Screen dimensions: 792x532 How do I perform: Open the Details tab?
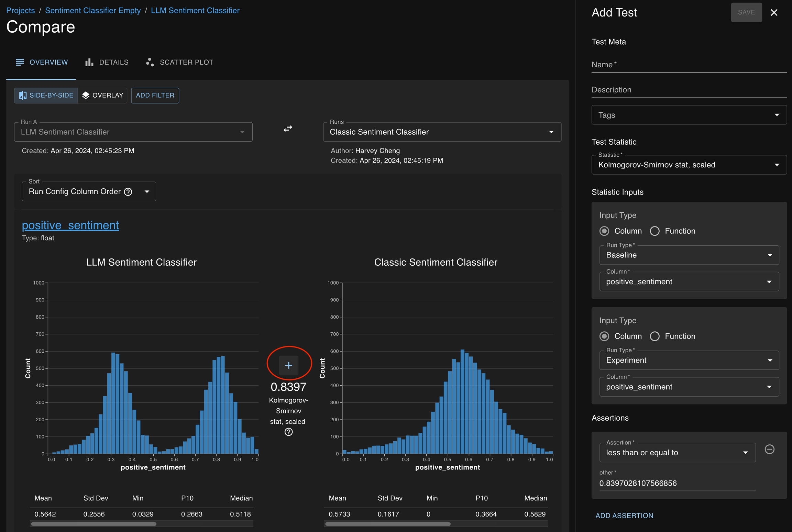click(107, 62)
